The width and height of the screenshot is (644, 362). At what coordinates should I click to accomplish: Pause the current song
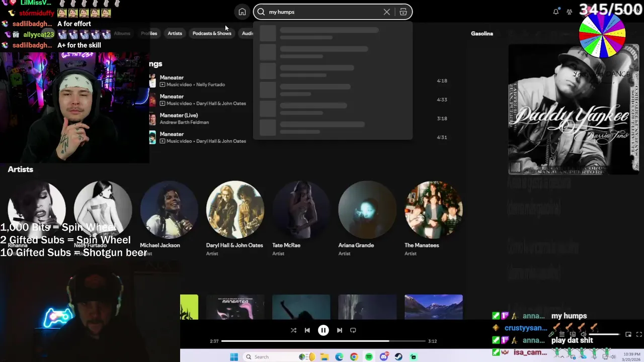pyautogui.click(x=323, y=330)
